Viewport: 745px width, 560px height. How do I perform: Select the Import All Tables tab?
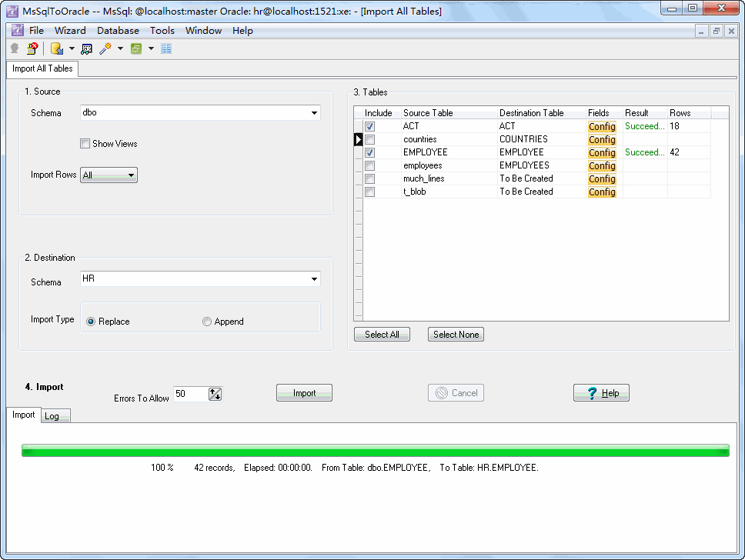pos(42,68)
